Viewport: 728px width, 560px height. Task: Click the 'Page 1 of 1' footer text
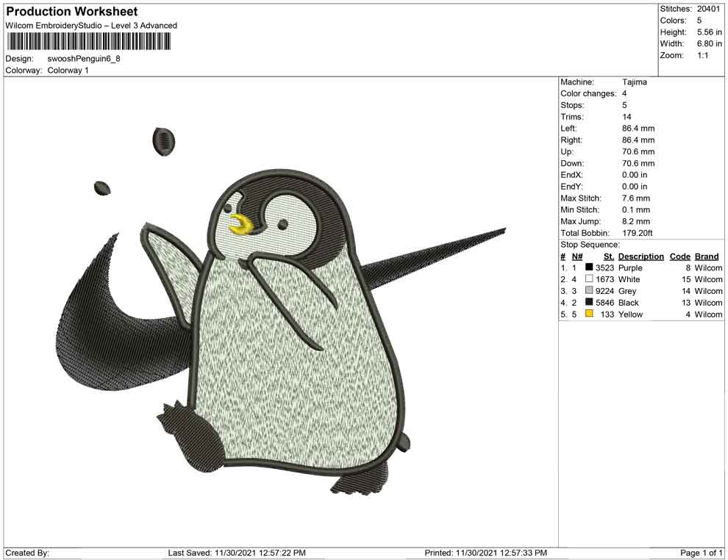(701, 553)
